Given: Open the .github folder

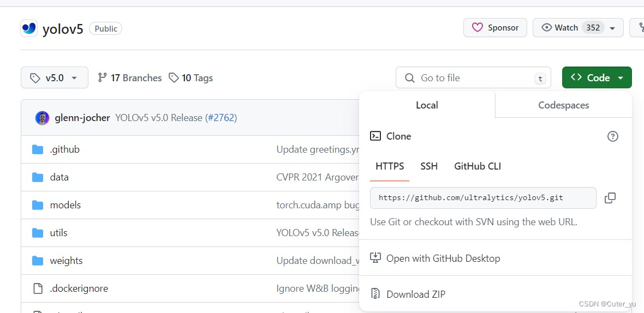Looking at the screenshot, I should [64, 149].
